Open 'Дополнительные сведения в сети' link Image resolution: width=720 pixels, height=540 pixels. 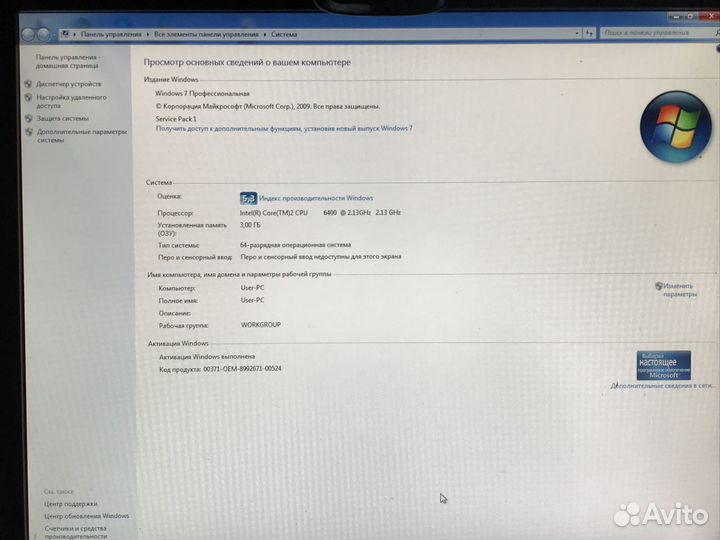[663, 386]
